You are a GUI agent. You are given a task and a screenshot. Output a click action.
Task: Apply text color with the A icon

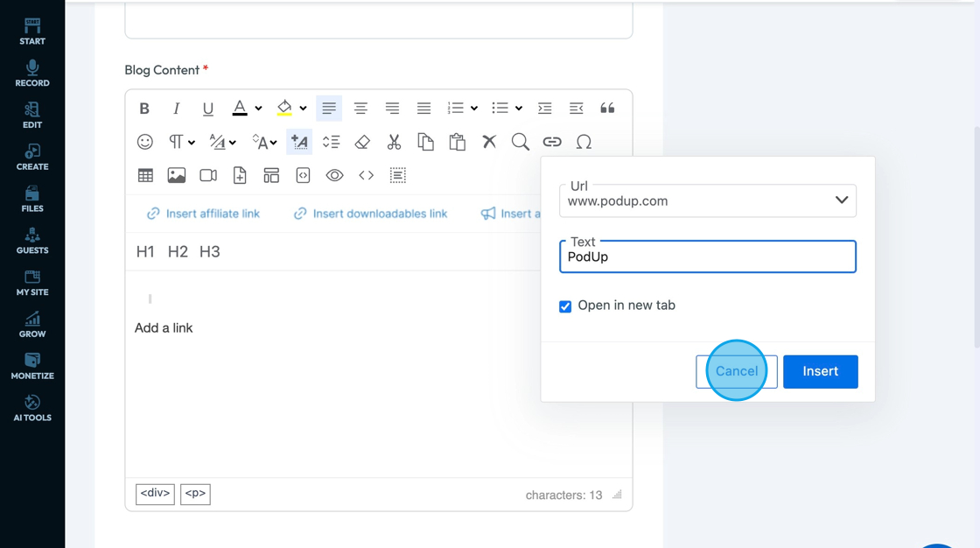click(240, 109)
